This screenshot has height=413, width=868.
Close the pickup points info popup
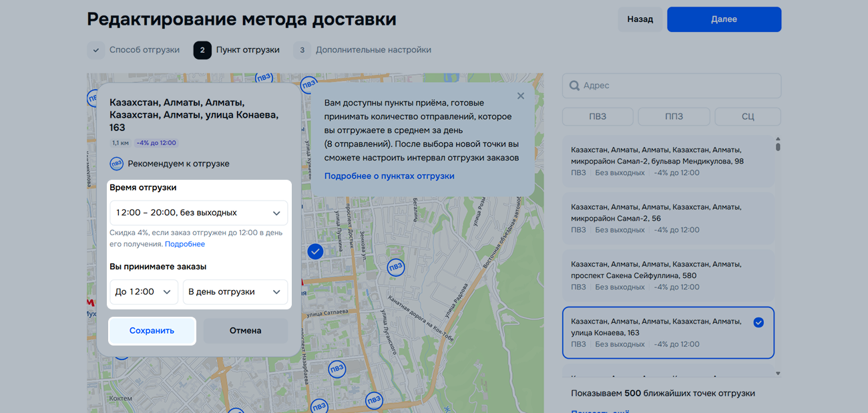[x=521, y=96]
